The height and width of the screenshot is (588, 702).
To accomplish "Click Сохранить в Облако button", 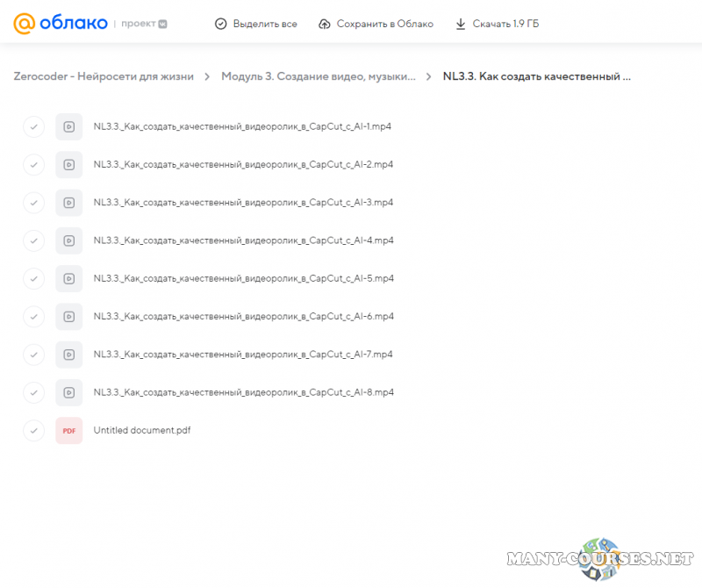I will 376,24.
